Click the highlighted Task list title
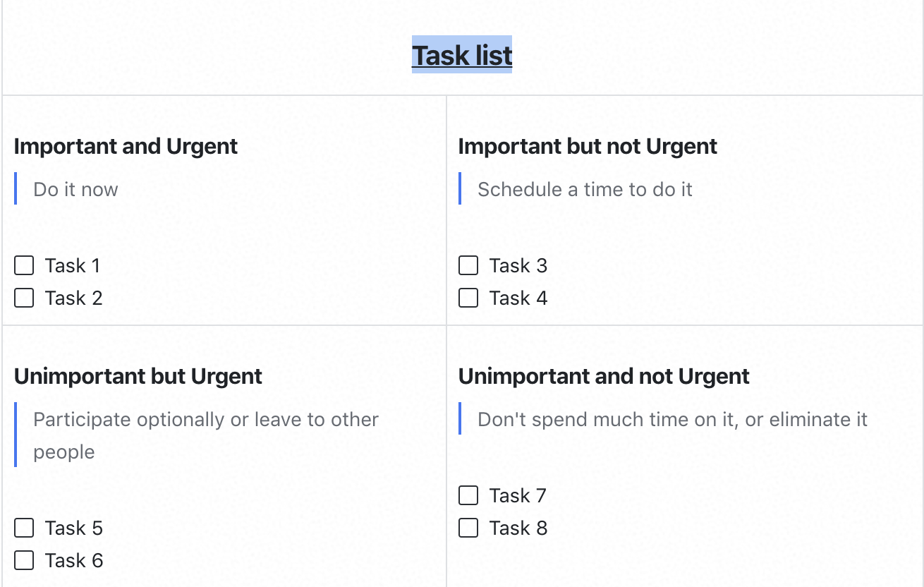 (x=462, y=55)
